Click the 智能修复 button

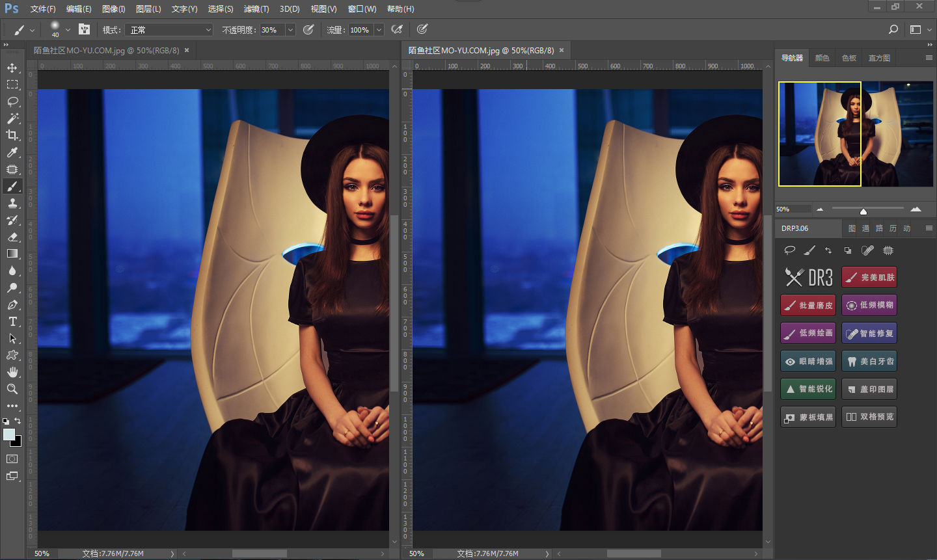pos(869,333)
